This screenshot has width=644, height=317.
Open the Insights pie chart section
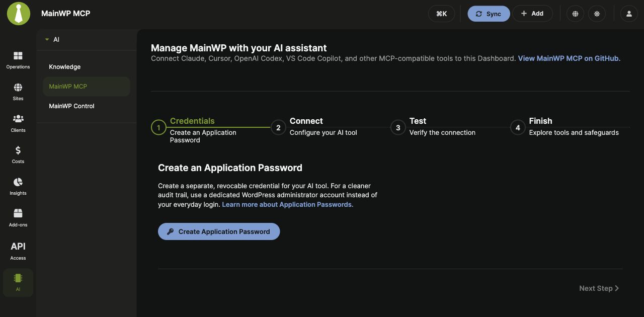[x=18, y=186]
